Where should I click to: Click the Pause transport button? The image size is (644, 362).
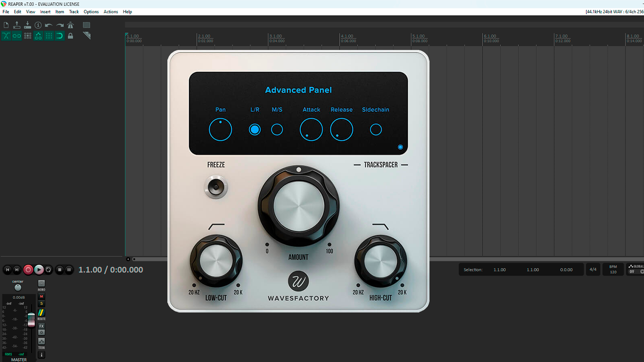coord(69,270)
